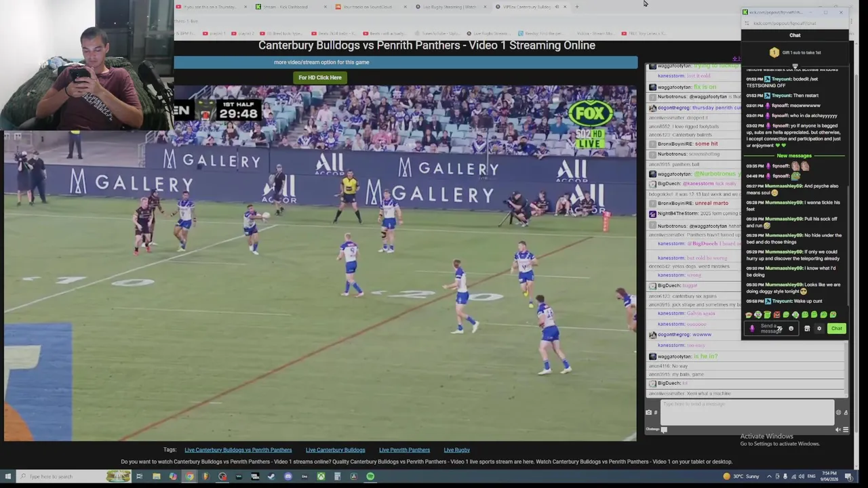The image size is (868, 488).
Task: Open Task View on the taskbar
Action: (x=139, y=476)
